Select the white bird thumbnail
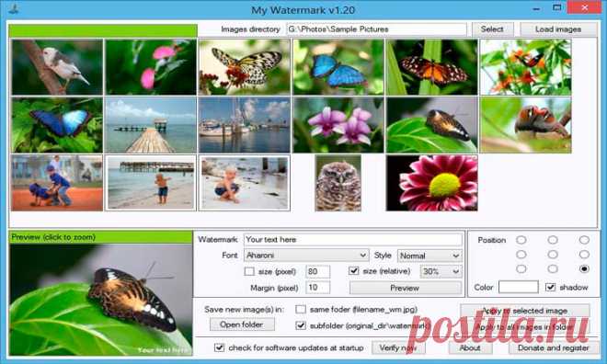Viewport: 607px width, 364px height. tap(57, 67)
